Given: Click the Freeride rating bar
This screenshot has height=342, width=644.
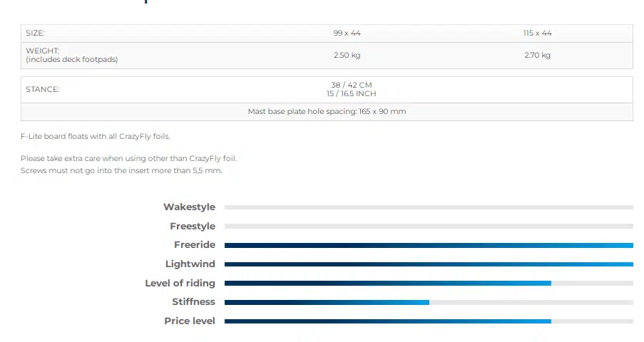Looking at the screenshot, I should point(429,245).
